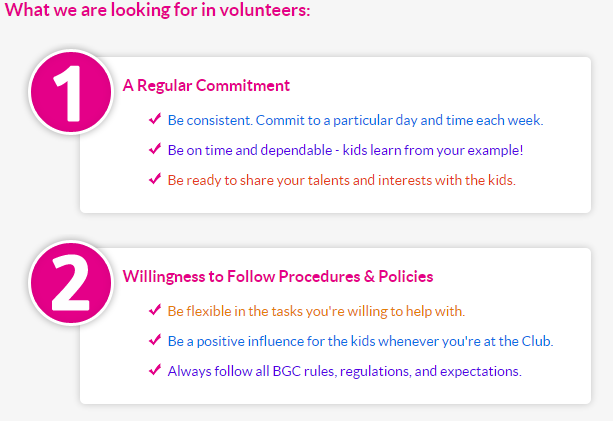Click checkmark beside "Be consistent" line

click(x=155, y=119)
